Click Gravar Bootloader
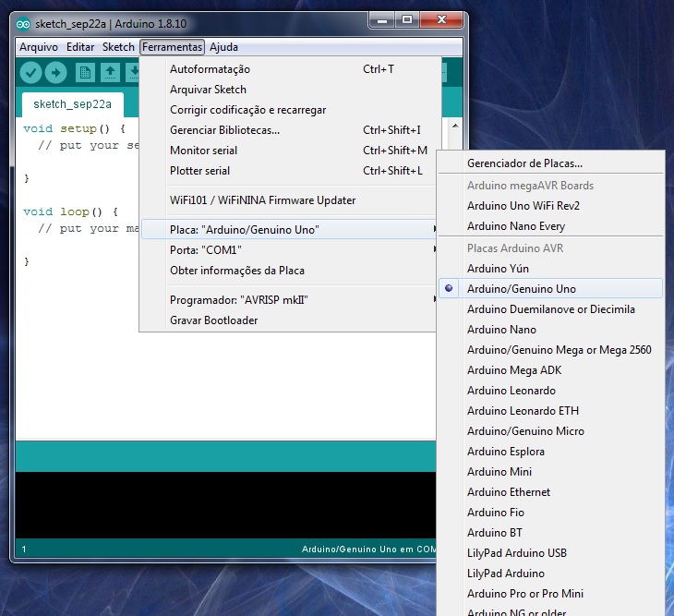This screenshot has height=616, width=674. [x=213, y=320]
